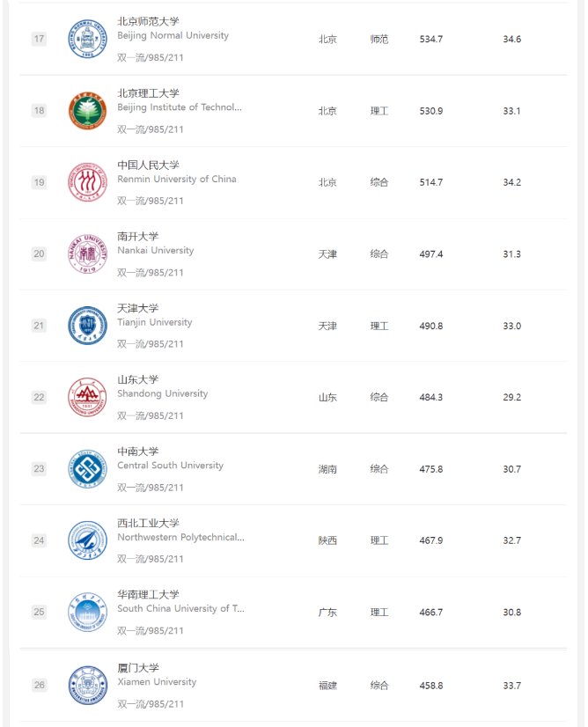Open the 南开大学 title link
This screenshot has height=727, width=588.
137,237
